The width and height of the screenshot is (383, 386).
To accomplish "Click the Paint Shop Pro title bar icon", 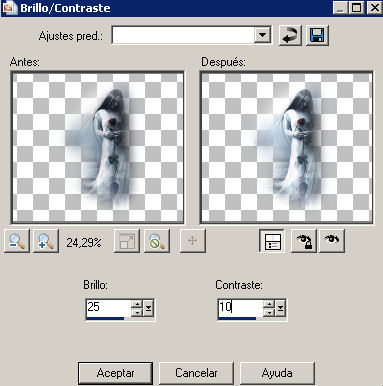I will coord(9,7).
